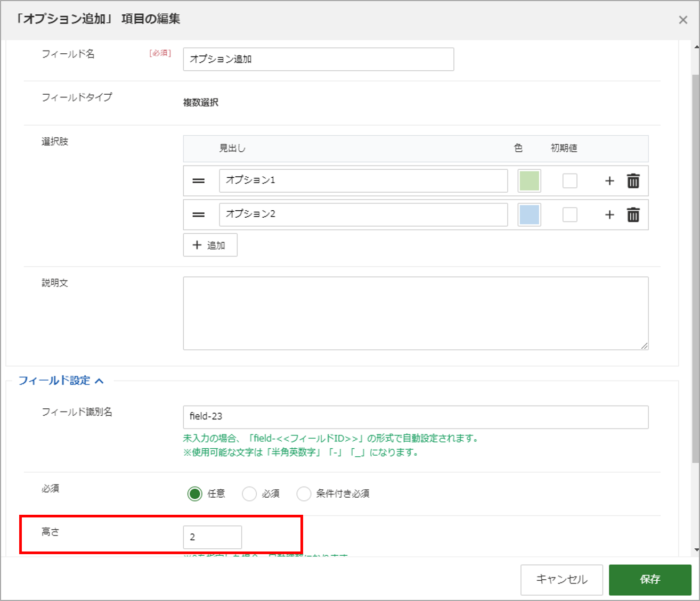Select the 必須 radio button
Image resolution: width=700 pixels, height=601 pixels.
tap(249, 494)
